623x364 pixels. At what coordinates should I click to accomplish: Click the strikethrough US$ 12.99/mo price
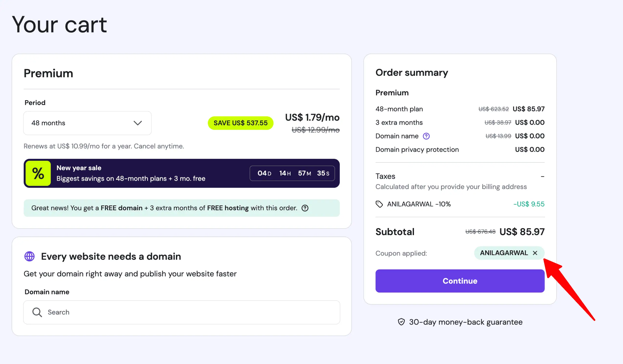(315, 130)
